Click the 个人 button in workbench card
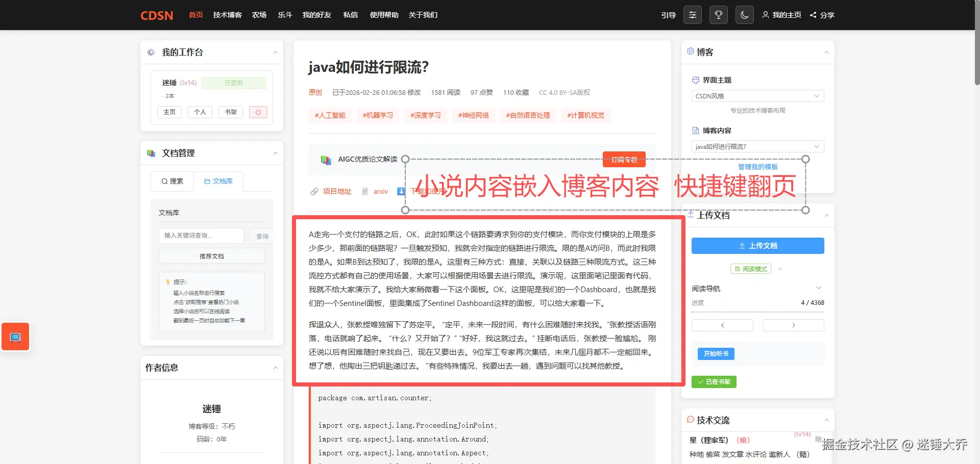The image size is (980, 464). pos(200,112)
